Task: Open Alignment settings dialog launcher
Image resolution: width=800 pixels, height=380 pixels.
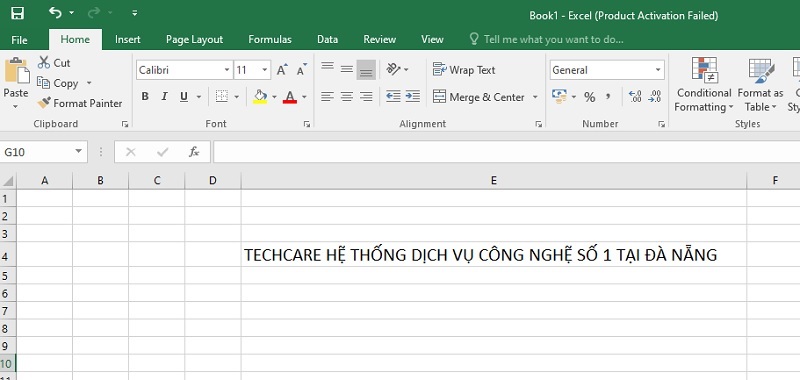Action: tap(538, 124)
